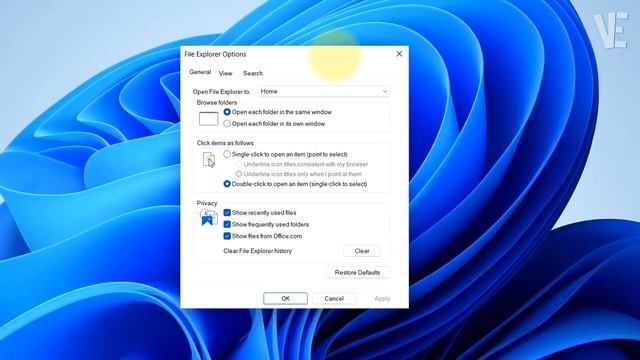
Task: Open the Search tab
Action: (253, 73)
